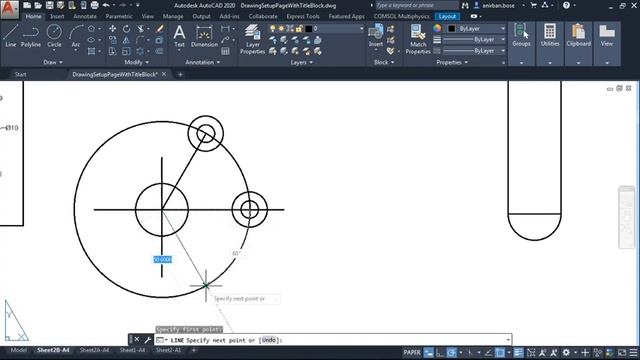
Task: Pick the Arc tool
Action: (76, 36)
